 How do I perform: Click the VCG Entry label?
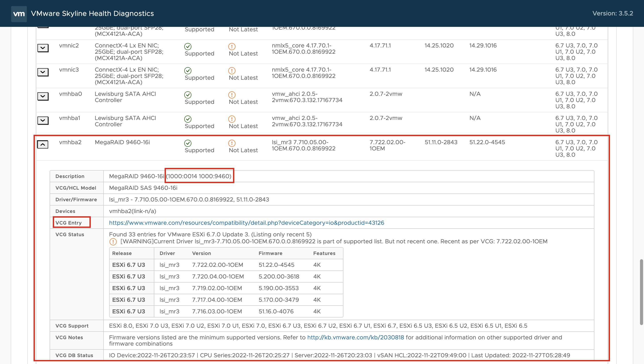pyautogui.click(x=68, y=223)
